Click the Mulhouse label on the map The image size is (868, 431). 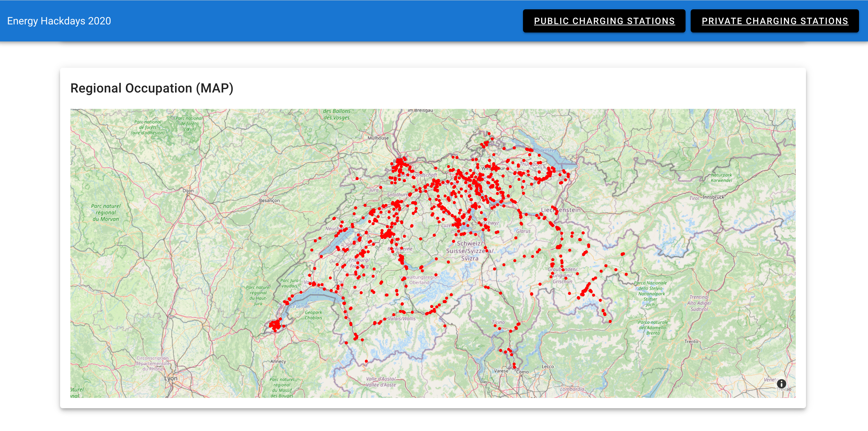tap(378, 138)
